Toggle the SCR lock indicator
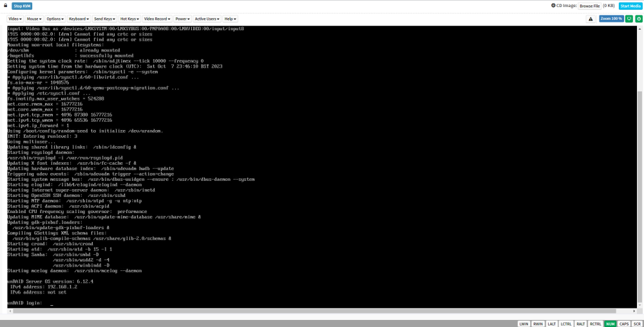Screen dimensions: 644x327 pyautogui.click(x=637, y=324)
